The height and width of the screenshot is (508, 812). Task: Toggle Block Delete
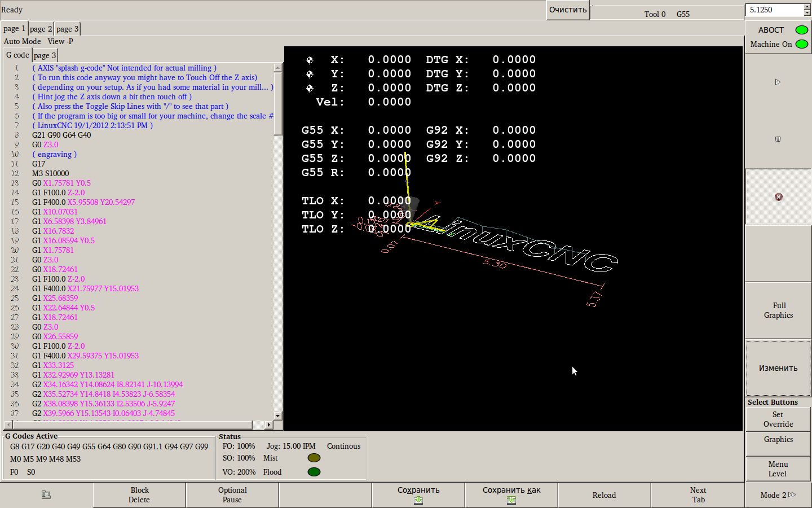[x=139, y=495]
